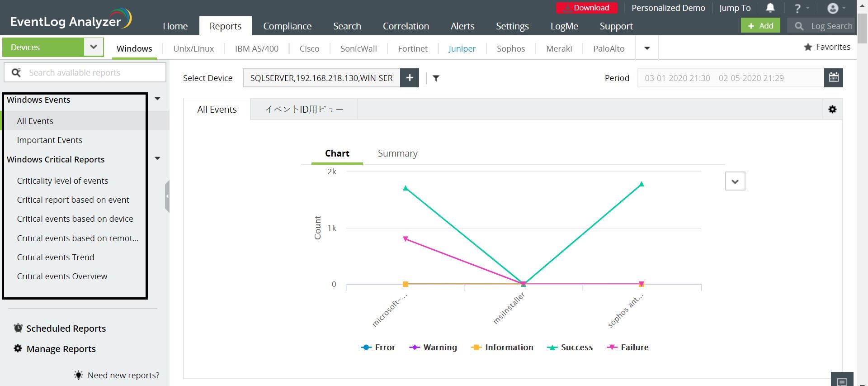
Task: Select the SonicWall device tab
Action: point(359,48)
